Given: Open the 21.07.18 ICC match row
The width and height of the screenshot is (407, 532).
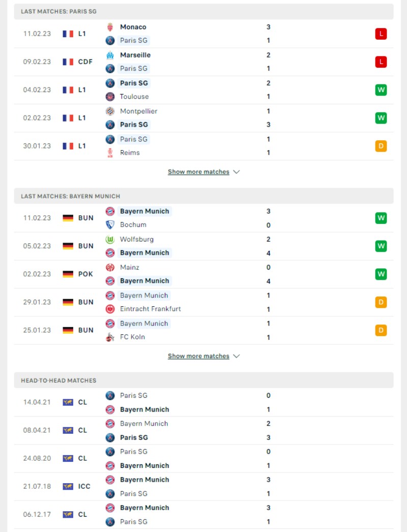Looking at the screenshot, I should tap(203, 487).
